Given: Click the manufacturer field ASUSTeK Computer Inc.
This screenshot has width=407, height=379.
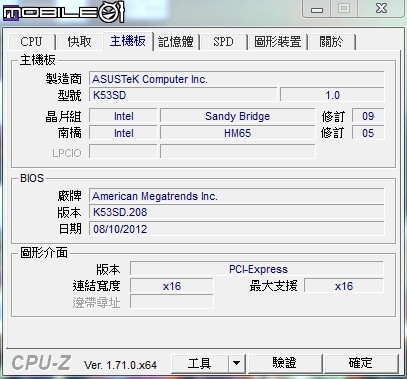Looking at the screenshot, I should click(237, 79).
